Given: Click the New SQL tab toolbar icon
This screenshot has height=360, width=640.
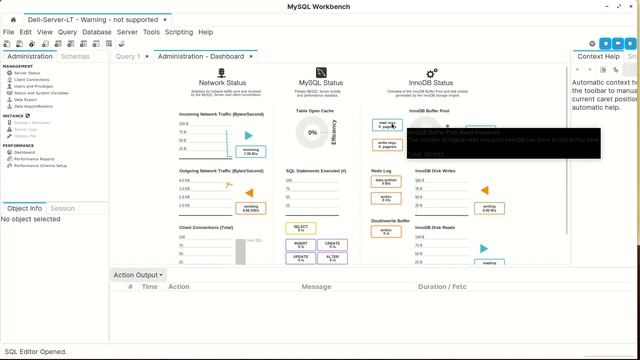Looking at the screenshot, I should (7, 44).
